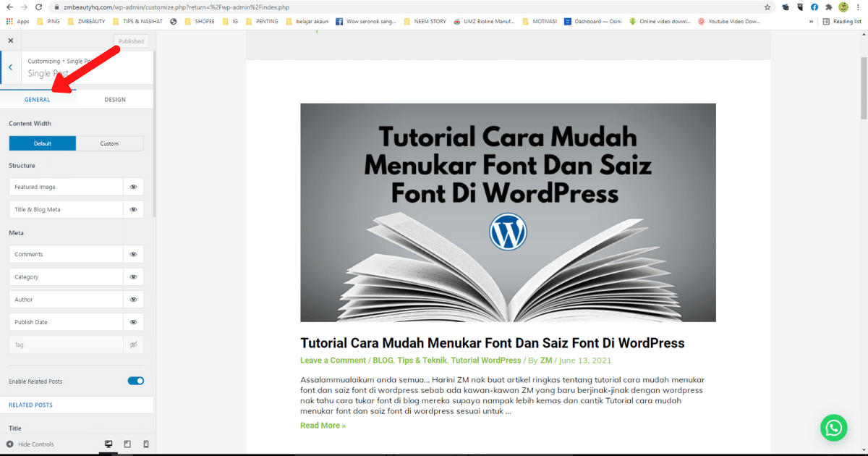Click the address bar URL
Viewport: 868px width, 456px height.
coord(176,7)
